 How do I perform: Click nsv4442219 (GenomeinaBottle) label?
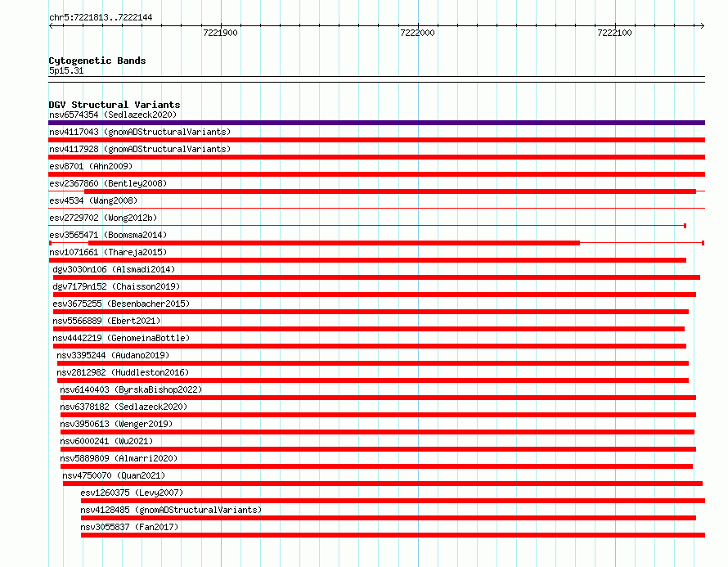[x=121, y=338]
